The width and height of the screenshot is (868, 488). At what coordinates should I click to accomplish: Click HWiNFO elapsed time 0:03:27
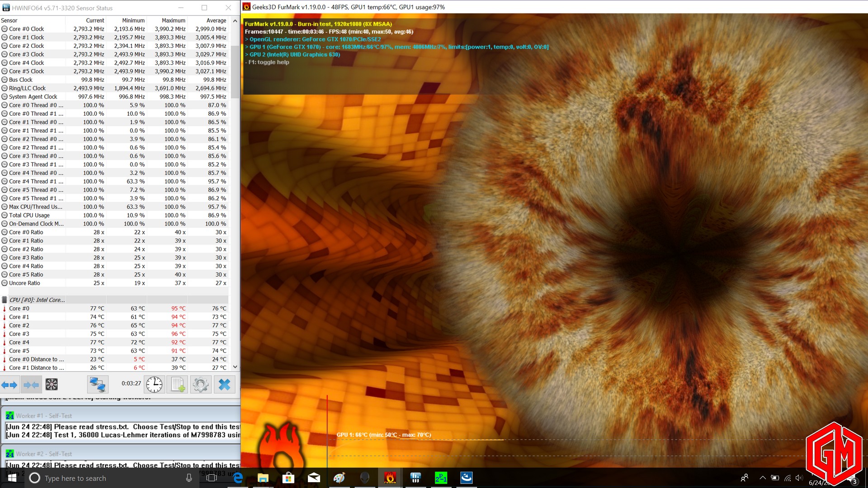(131, 383)
